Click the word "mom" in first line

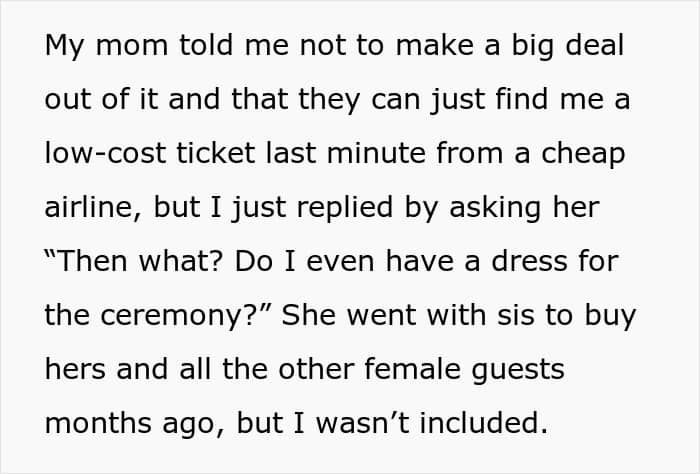point(132,45)
